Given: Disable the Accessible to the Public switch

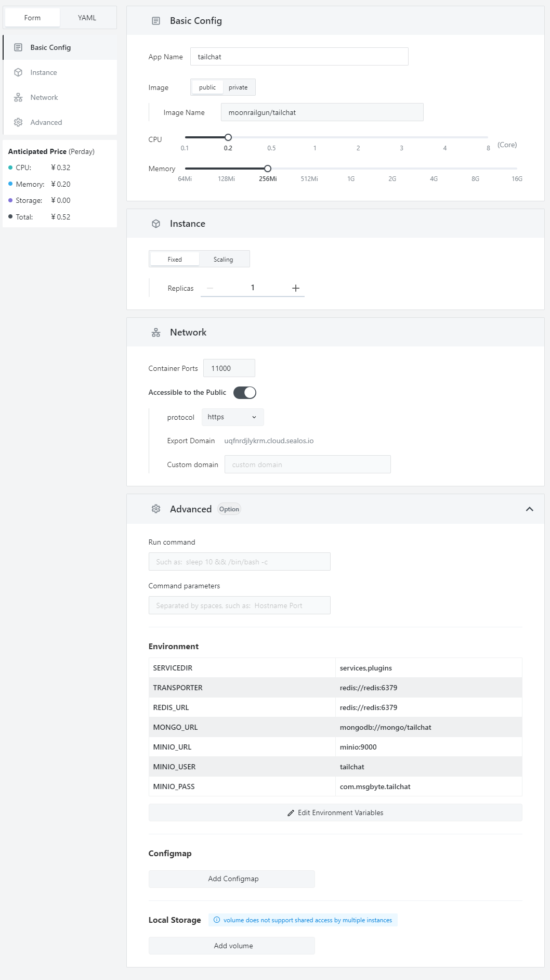Looking at the screenshot, I should coord(245,393).
